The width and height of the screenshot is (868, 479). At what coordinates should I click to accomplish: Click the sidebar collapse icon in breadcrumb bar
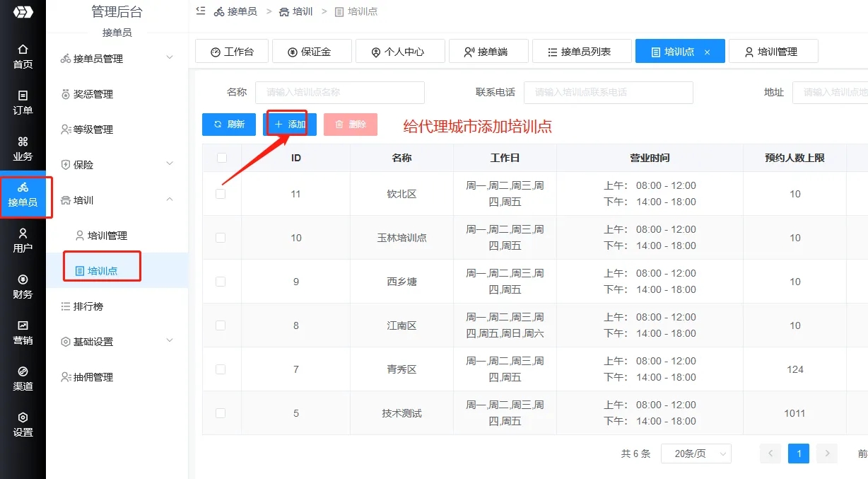[x=201, y=11]
